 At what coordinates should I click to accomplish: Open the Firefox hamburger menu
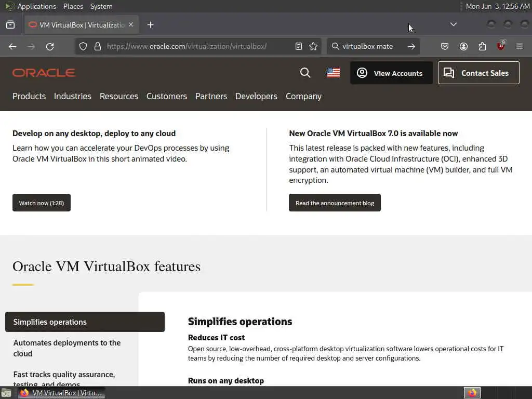tap(520, 46)
